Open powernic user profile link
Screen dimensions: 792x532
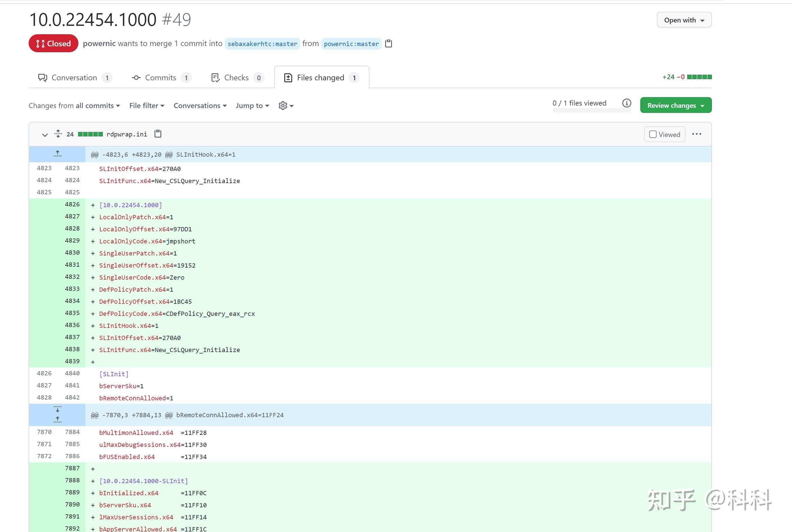click(x=99, y=44)
